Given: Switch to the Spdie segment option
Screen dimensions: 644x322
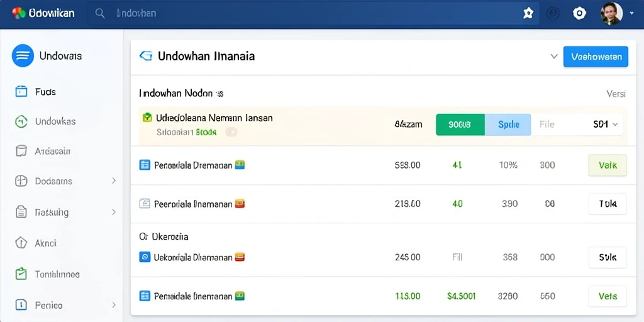Looking at the screenshot, I should (x=508, y=125).
